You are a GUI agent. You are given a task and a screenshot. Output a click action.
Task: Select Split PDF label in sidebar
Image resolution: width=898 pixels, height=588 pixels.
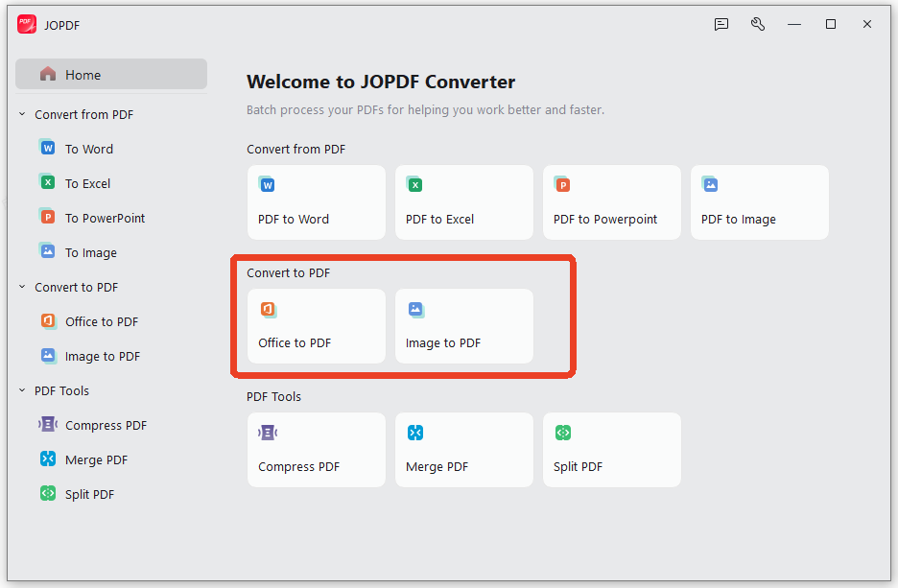point(89,494)
